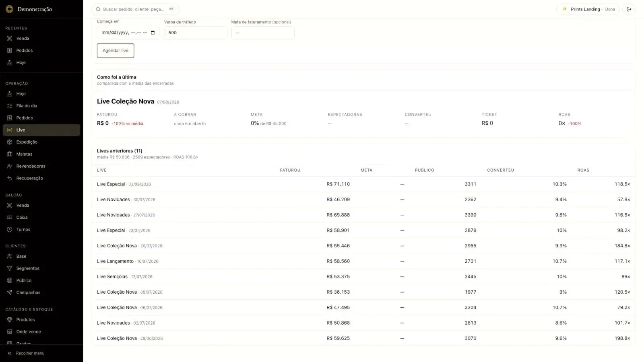Click the logout icon top right
The image size is (644, 362).
629,9
